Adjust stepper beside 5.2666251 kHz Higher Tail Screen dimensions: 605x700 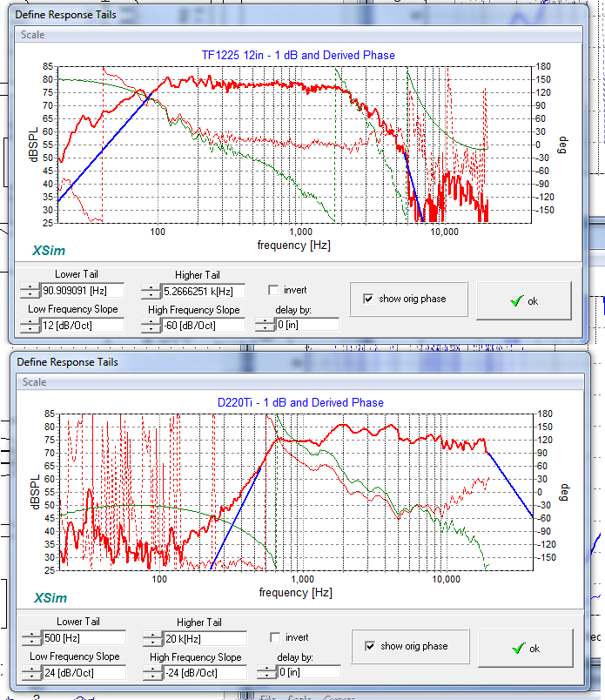(151, 292)
